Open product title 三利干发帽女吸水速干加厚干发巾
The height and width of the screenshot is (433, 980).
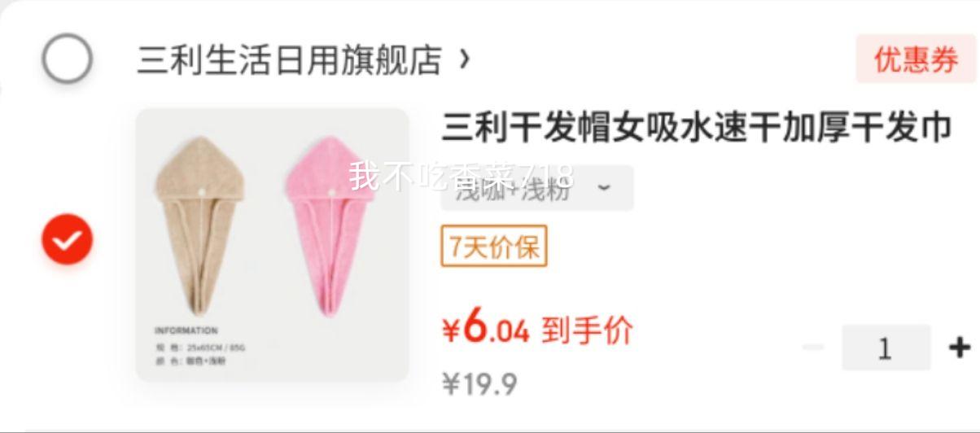697,129
